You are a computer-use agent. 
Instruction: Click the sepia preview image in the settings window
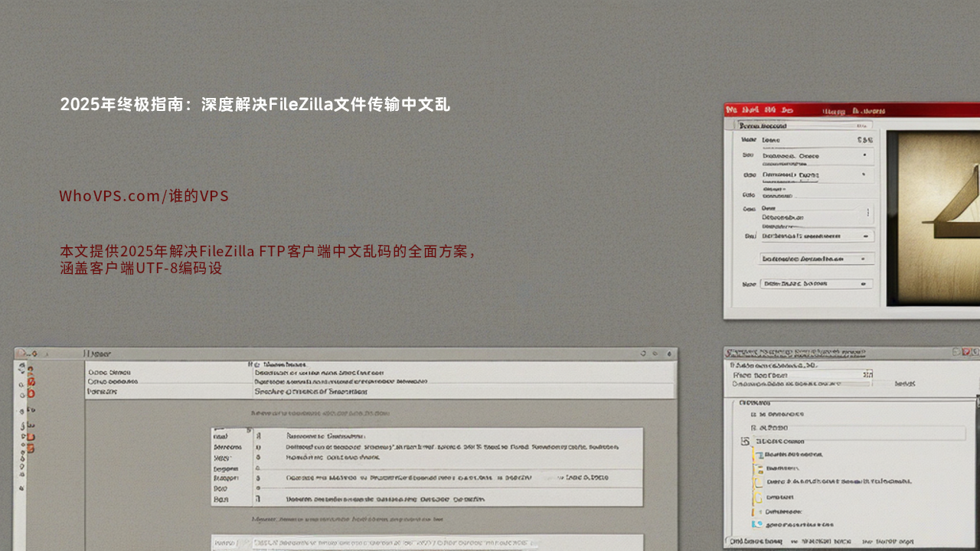click(933, 219)
